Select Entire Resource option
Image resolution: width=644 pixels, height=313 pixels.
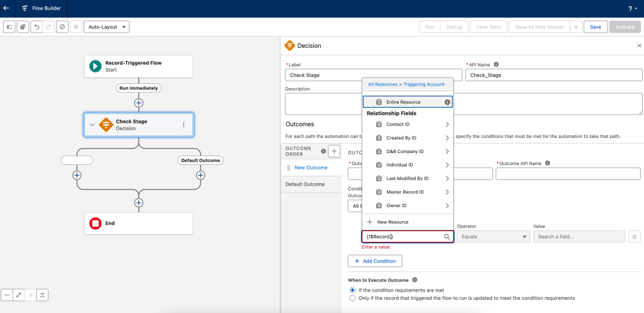point(408,102)
